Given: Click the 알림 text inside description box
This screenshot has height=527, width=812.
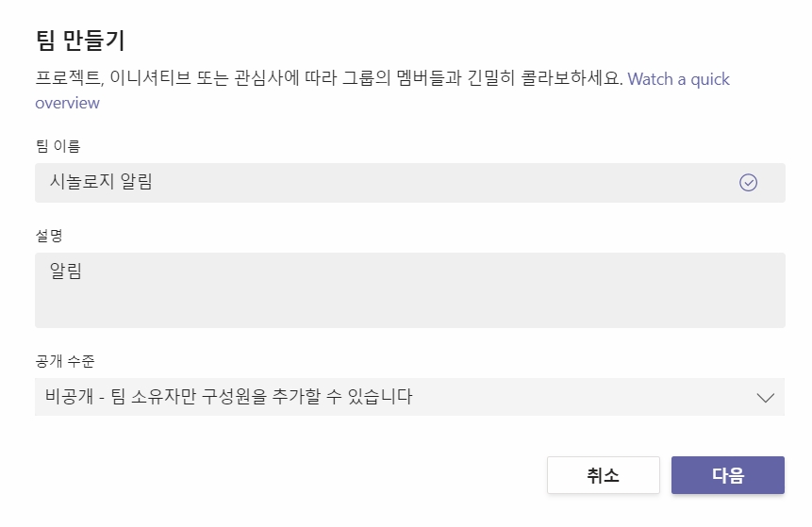Looking at the screenshot, I should (66, 271).
